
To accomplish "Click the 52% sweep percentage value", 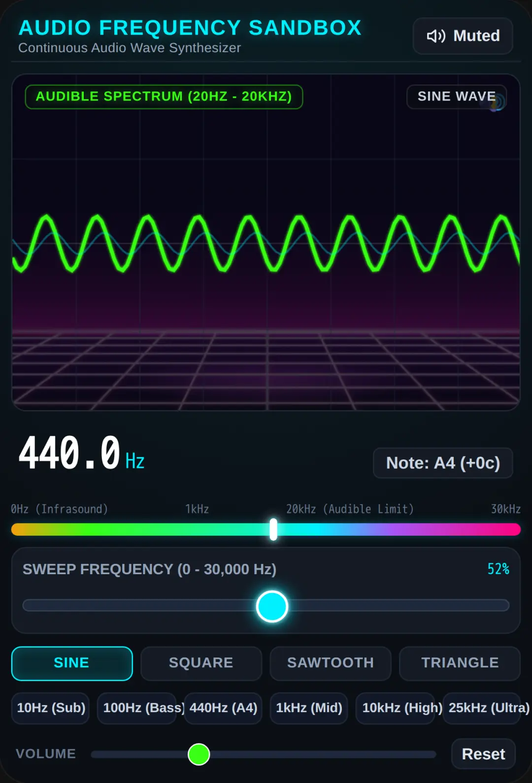I will 498,569.
